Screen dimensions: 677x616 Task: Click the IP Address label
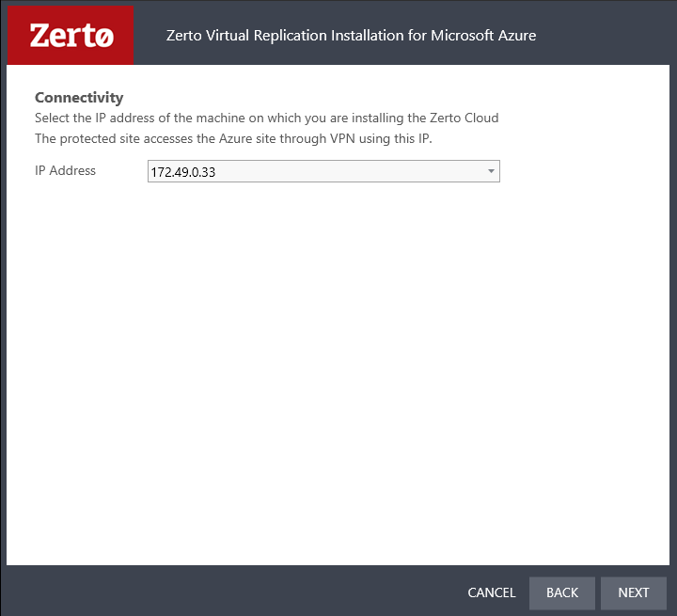pyautogui.click(x=65, y=170)
